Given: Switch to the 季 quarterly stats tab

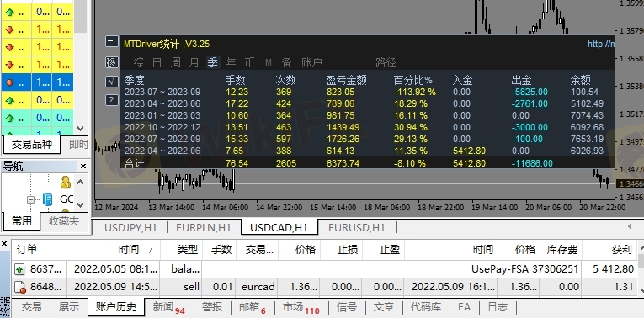Looking at the screenshot, I should pyautogui.click(x=212, y=62).
